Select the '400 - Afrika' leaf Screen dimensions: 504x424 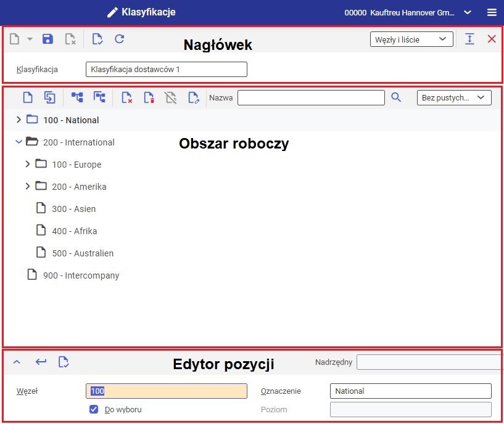(x=252, y=230)
